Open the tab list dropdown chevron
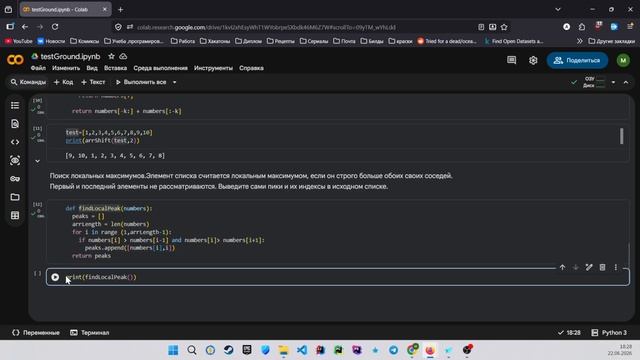Image resolution: width=640 pixels, height=360 pixels. [x=558, y=9]
